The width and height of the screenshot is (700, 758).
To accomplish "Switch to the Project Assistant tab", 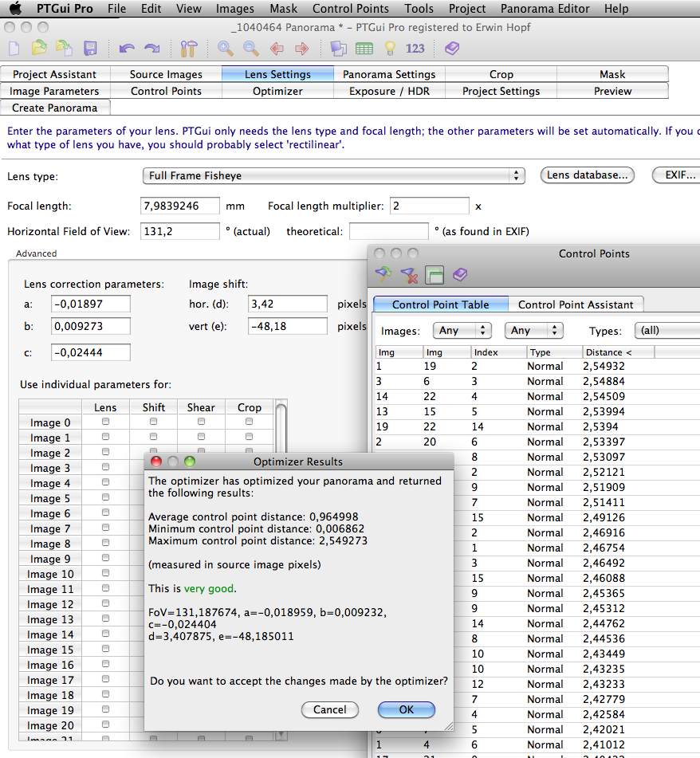I will [55, 74].
